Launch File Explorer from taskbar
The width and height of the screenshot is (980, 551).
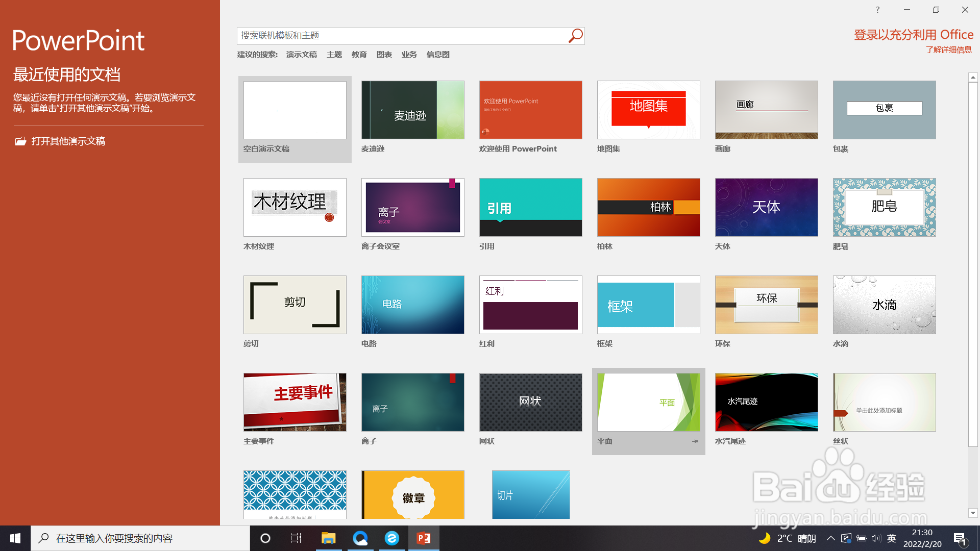point(328,538)
